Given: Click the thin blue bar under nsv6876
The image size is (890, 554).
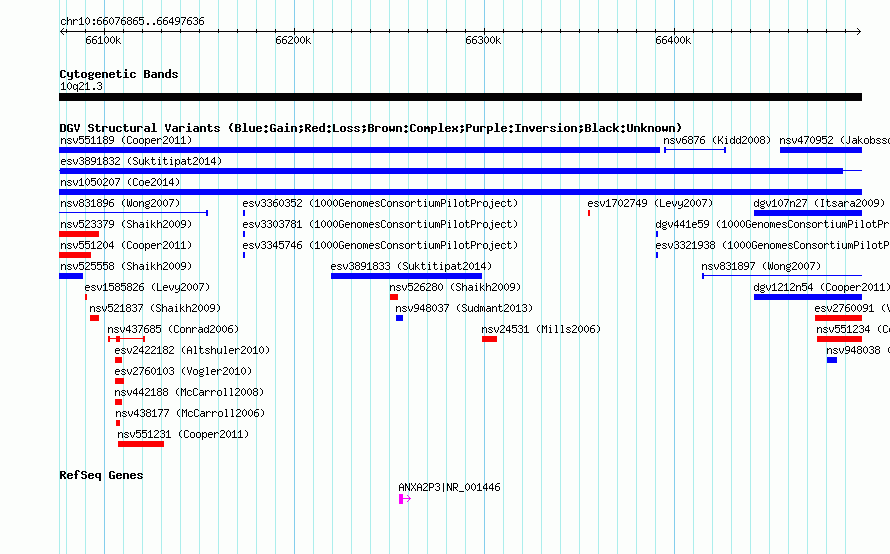Looking at the screenshot, I should (x=695, y=150).
